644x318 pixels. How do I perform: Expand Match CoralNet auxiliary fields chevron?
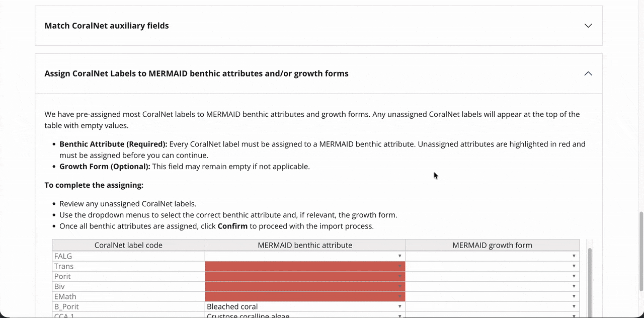point(588,26)
